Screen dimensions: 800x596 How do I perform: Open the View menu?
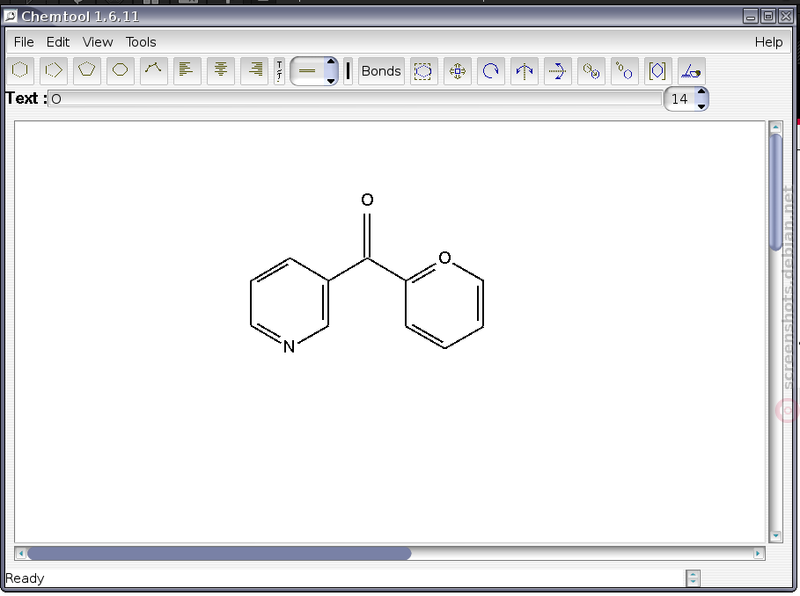click(x=97, y=42)
